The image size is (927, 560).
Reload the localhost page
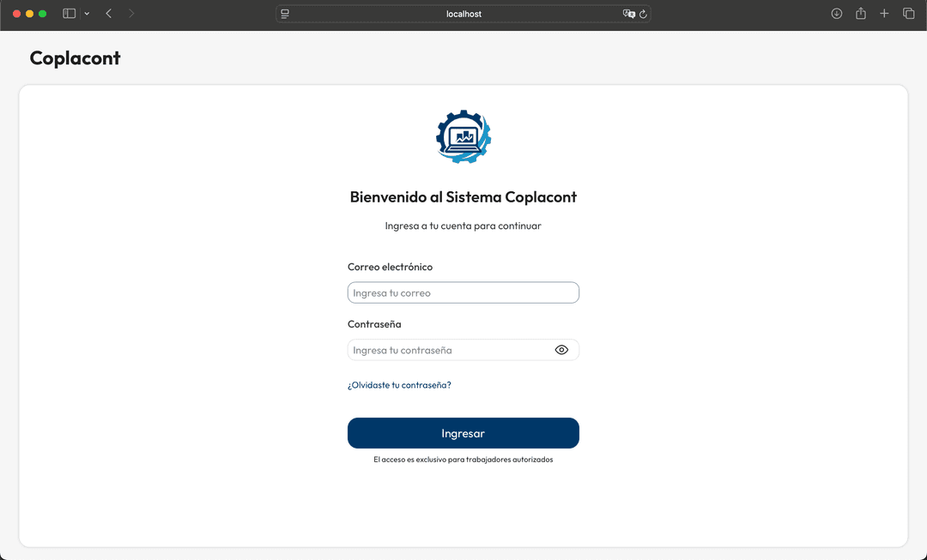(643, 14)
